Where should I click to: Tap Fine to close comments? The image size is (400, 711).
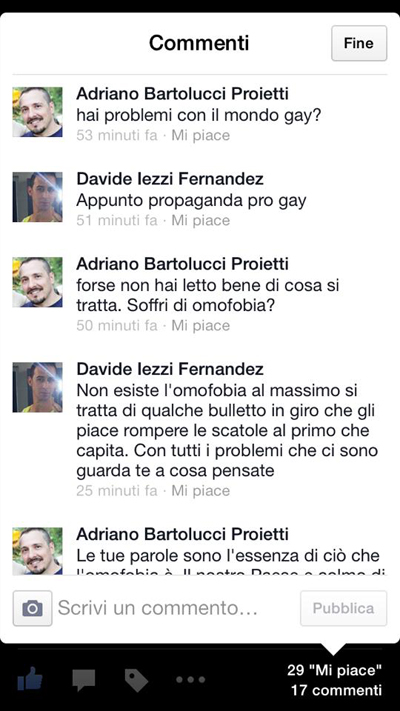[359, 43]
